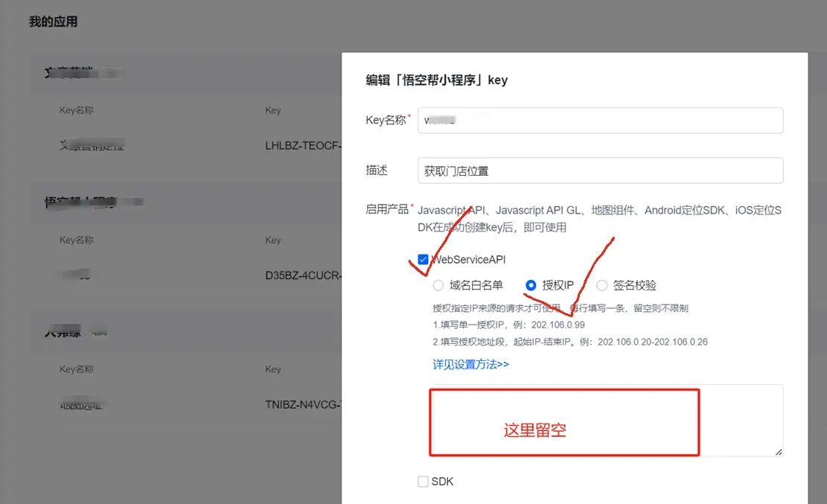This screenshot has width=827, height=504.
Task: Select the key starting with D35BZ-4CUCR
Action: point(303,275)
